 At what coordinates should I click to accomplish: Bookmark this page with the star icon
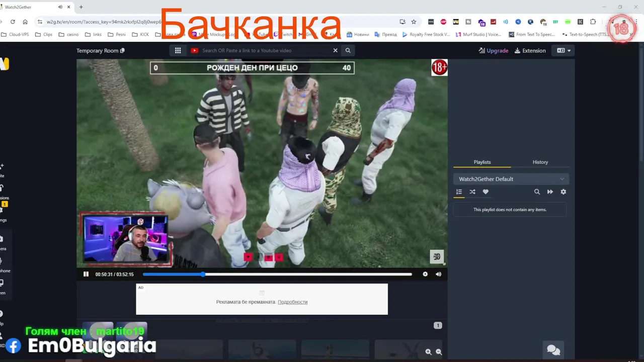coord(414,22)
